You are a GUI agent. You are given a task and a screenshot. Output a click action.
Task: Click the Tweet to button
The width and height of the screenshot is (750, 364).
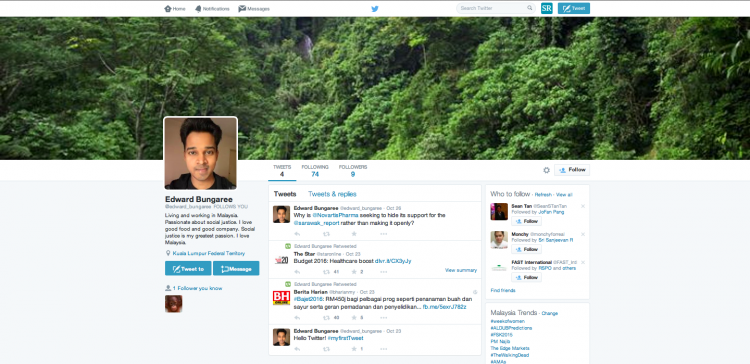(x=188, y=268)
